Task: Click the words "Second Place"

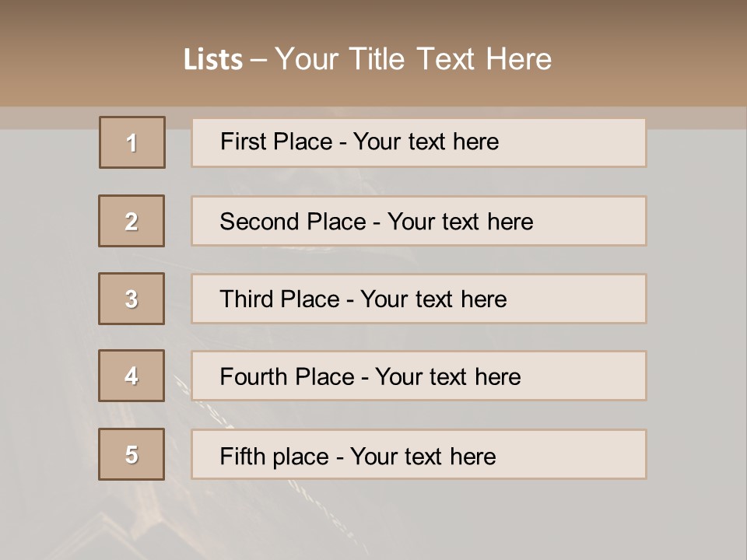Action: (292, 222)
